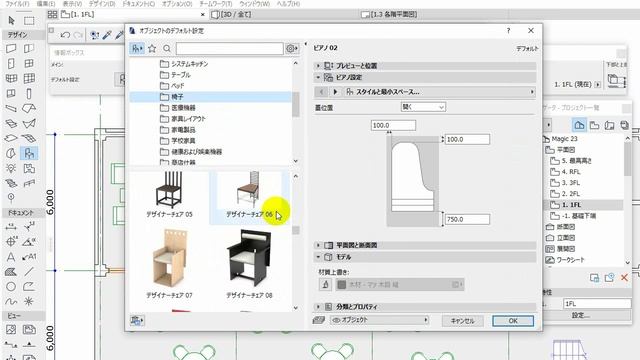The width and height of the screenshot is (640, 360).
Task: Select the Text tool in toolbox
Action: click(x=11, y=257)
